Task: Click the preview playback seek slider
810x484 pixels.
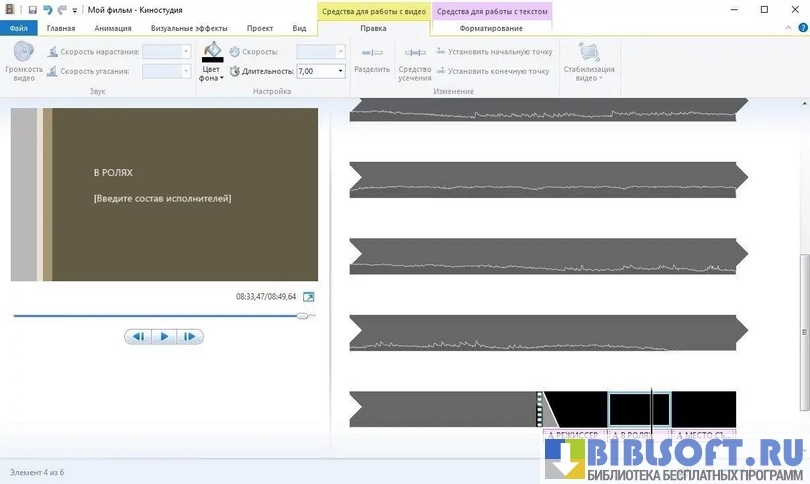Action: click(160, 315)
